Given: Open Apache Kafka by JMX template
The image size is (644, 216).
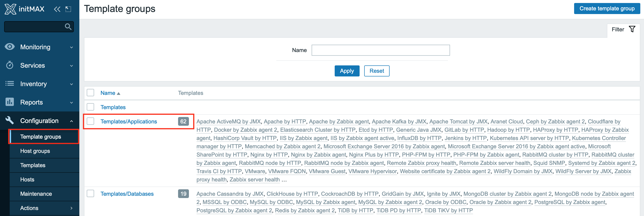Looking at the screenshot, I should tap(399, 122).
